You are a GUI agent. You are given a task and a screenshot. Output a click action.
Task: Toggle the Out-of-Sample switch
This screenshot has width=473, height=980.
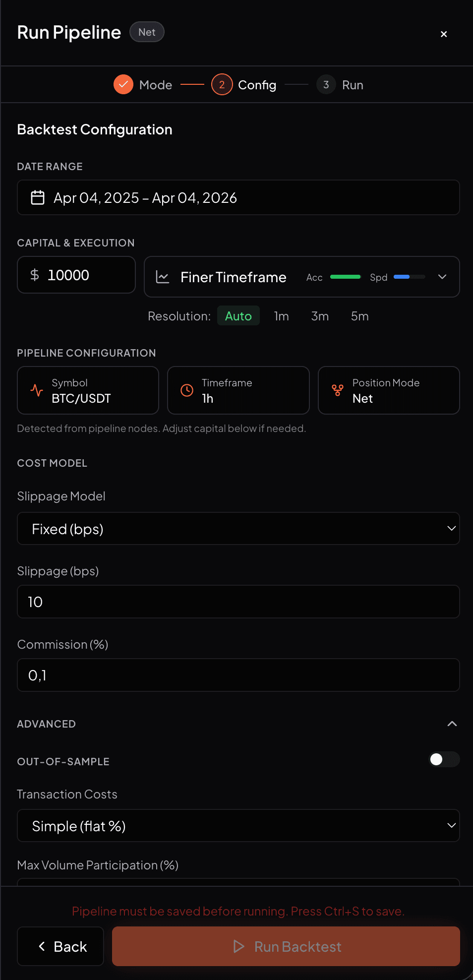(x=444, y=759)
